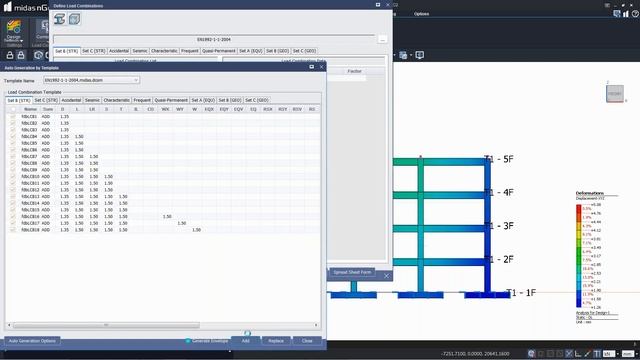Click the Auto Generation Options button

(x=32, y=341)
